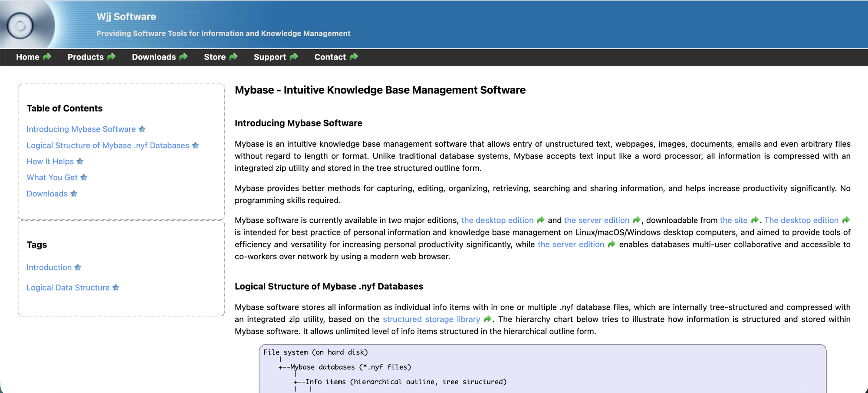This screenshot has height=393, width=868.
Task: Go to Logical Structure of Mybase .nyf Databases
Action: point(108,145)
